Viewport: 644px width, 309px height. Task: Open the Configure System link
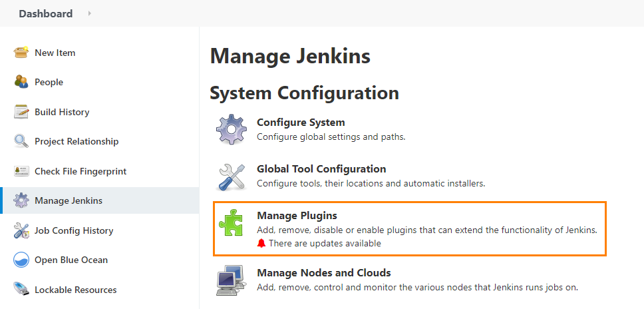pos(301,123)
